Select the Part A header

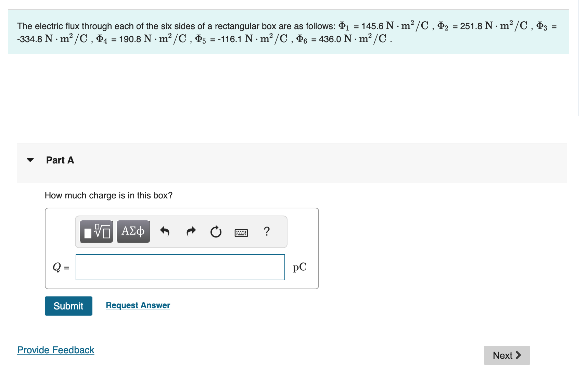(x=60, y=160)
